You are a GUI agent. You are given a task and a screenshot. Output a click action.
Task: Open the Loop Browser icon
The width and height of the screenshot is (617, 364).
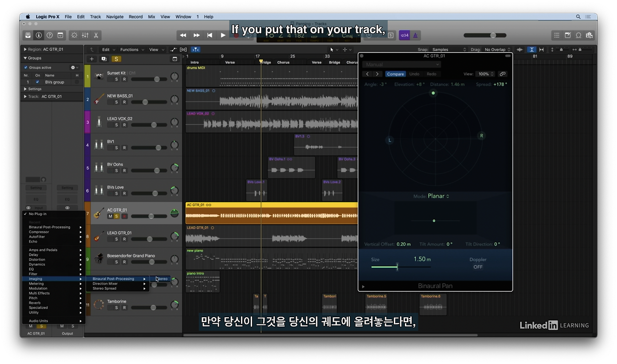(x=578, y=35)
